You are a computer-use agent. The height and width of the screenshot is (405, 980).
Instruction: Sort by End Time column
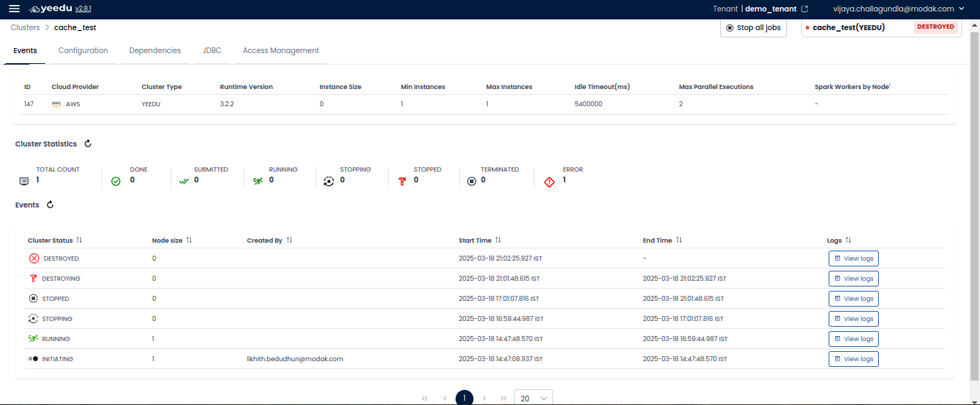(679, 241)
